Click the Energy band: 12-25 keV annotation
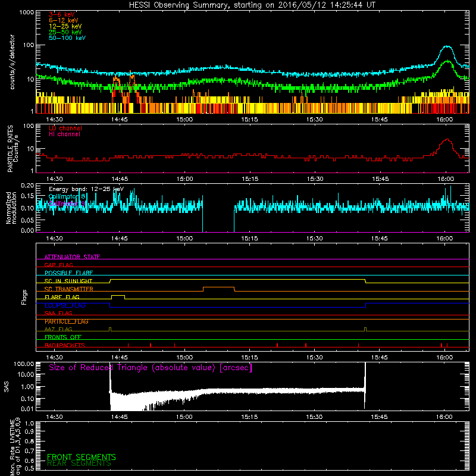This screenshot has width=476, height=476. click(x=86, y=189)
